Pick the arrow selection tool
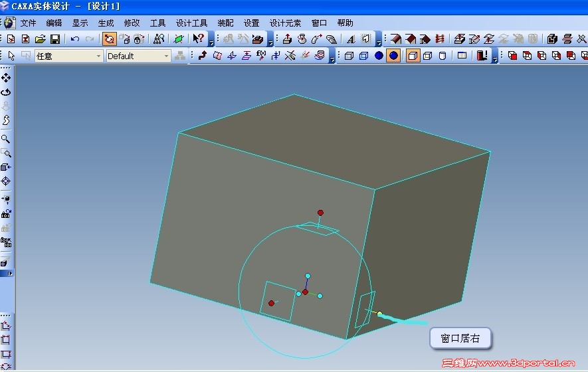Image resolution: width=588 pixels, height=372 pixels. [x=11, y=56]
